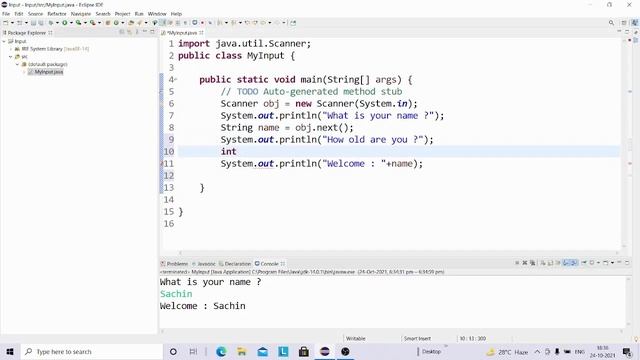The image size is (640, 360).
Task: Click Remove Launch X icon in Console
Action: (x=525, y=263)
